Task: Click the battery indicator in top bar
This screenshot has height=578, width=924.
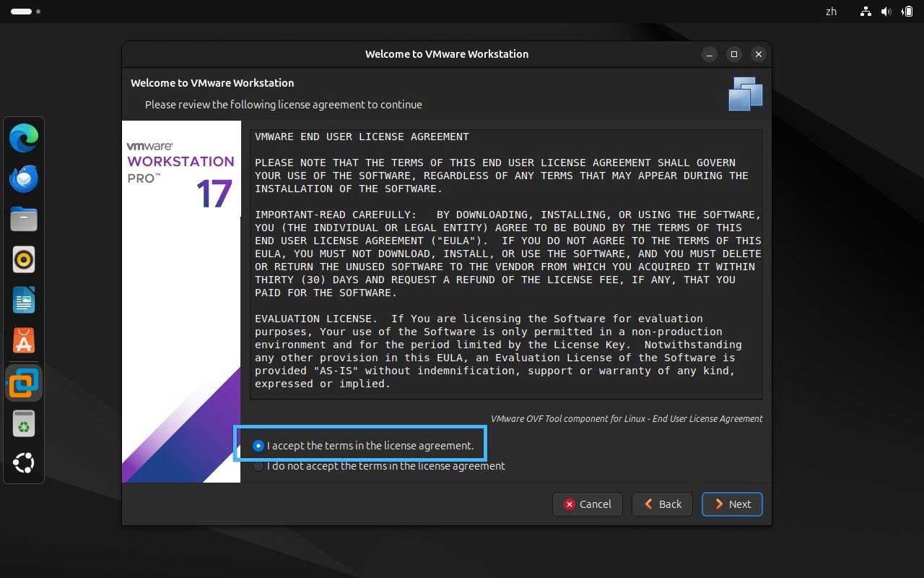Action: click(x=907, y=12)
